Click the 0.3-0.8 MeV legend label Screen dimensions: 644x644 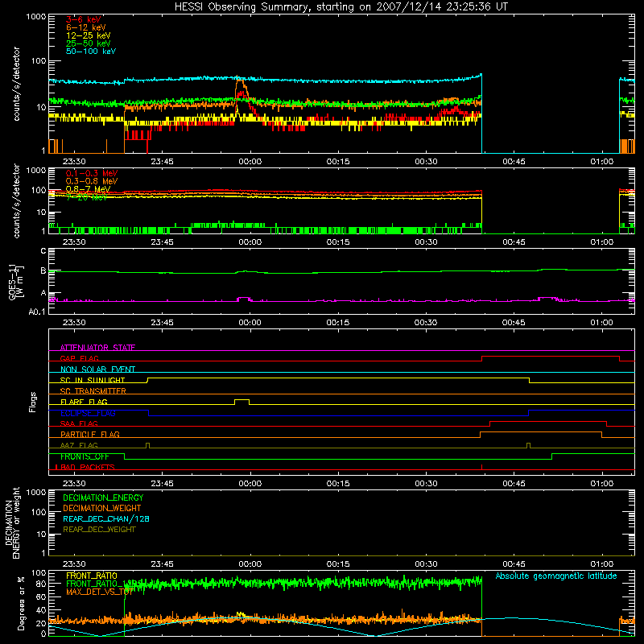pyautogui.click(x=92, y=181)
